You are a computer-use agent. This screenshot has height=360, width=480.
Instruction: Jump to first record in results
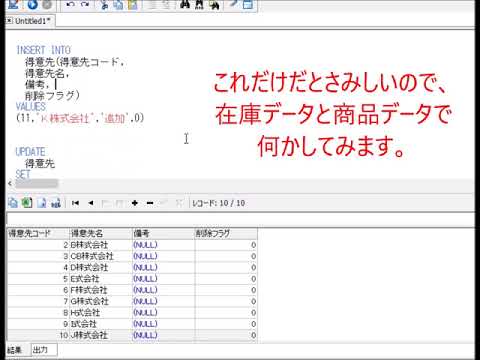coord(75,203)
